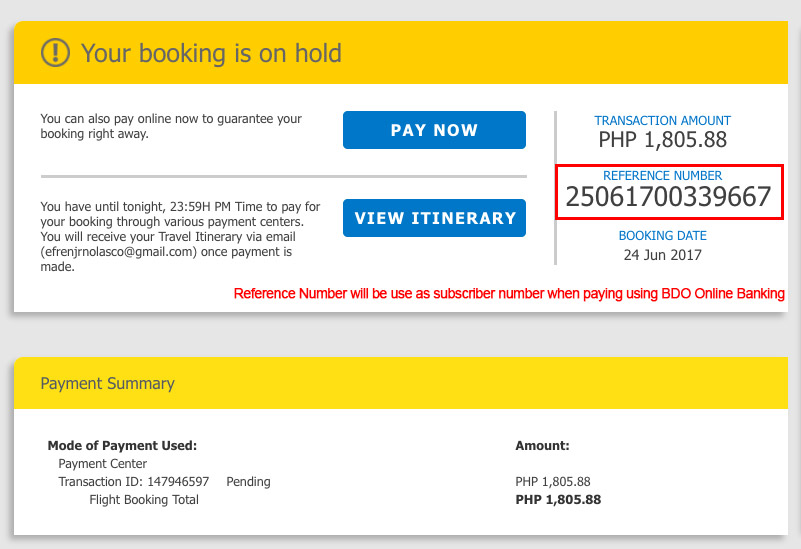Open the VIEW ITINERARY button

click(434, 218)
